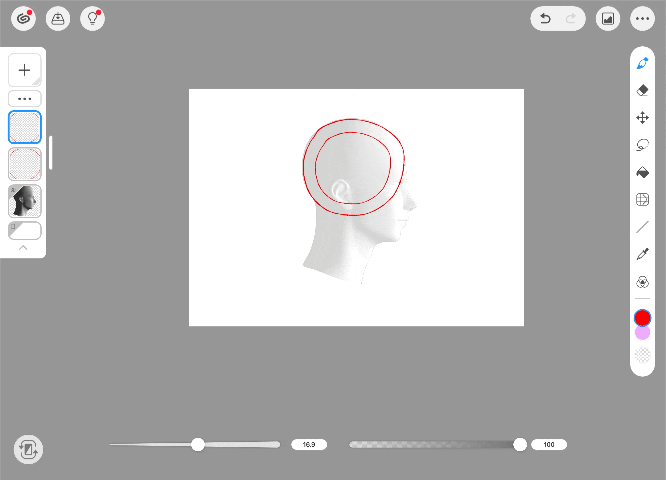Image resolution: width=666 pixels, height=480 pixels.
Task: Open the lightbulb tips icon
Action: point(93,19)
